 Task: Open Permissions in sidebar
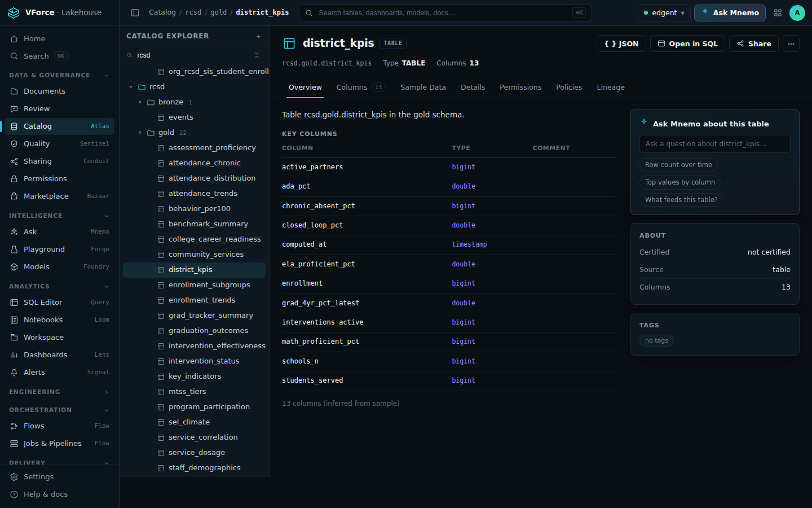pyautogui.click(x=60, y=178)
